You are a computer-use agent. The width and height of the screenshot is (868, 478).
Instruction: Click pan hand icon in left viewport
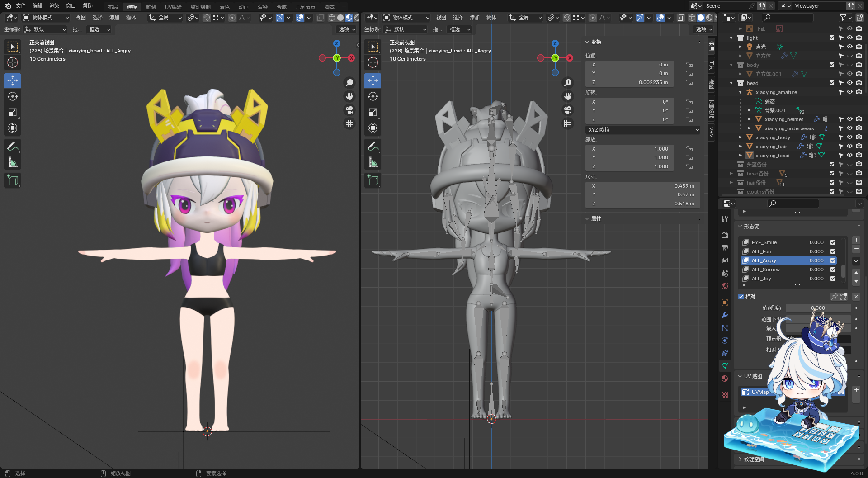tap(349, 96)
